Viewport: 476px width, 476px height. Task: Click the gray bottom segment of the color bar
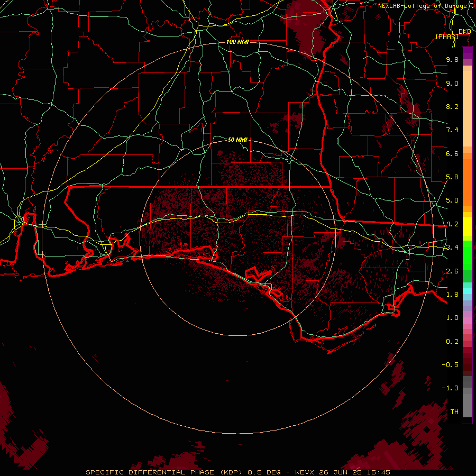pyautogui.click(x=467, y=405)
